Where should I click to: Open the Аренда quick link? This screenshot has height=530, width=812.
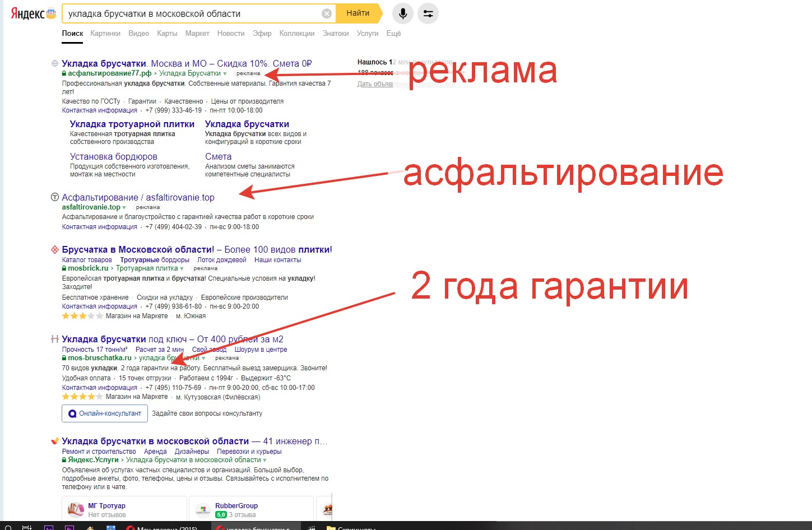click(155, 452)
